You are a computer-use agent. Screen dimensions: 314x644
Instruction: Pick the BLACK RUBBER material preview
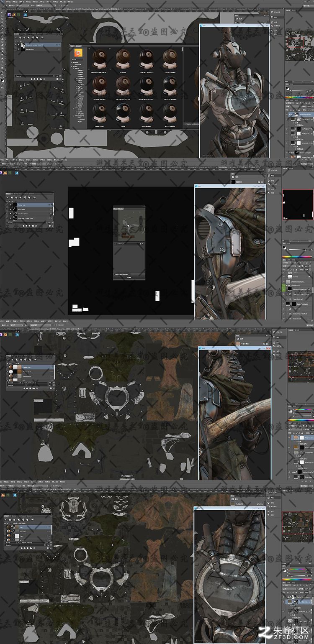tap(170, 112)
